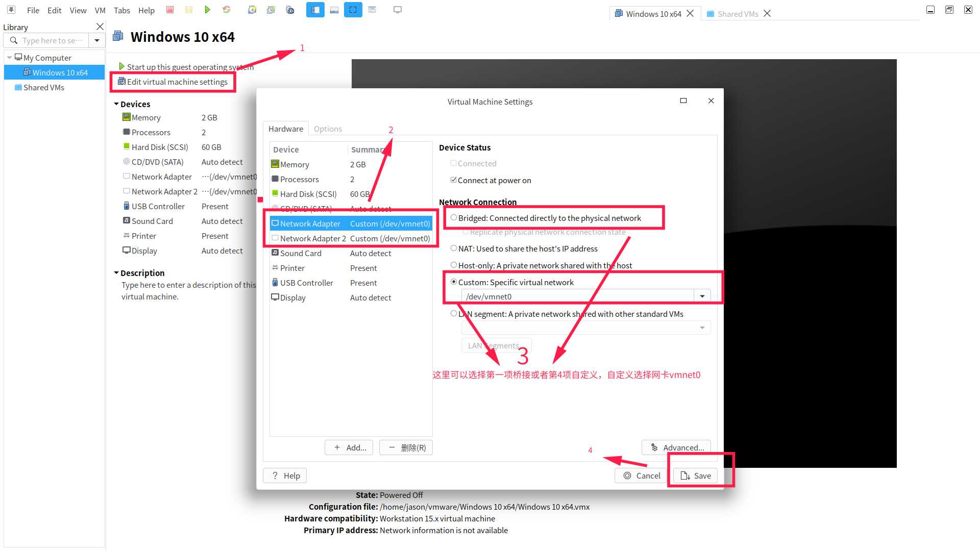Click the 删除(R) remove button
The image size is (980, 551).
(406, 447)
